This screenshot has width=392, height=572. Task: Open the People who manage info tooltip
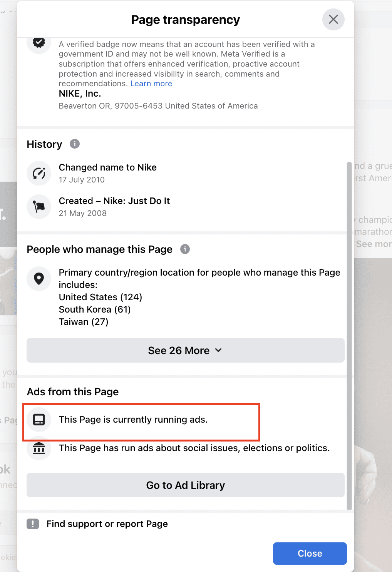[185, 249]
